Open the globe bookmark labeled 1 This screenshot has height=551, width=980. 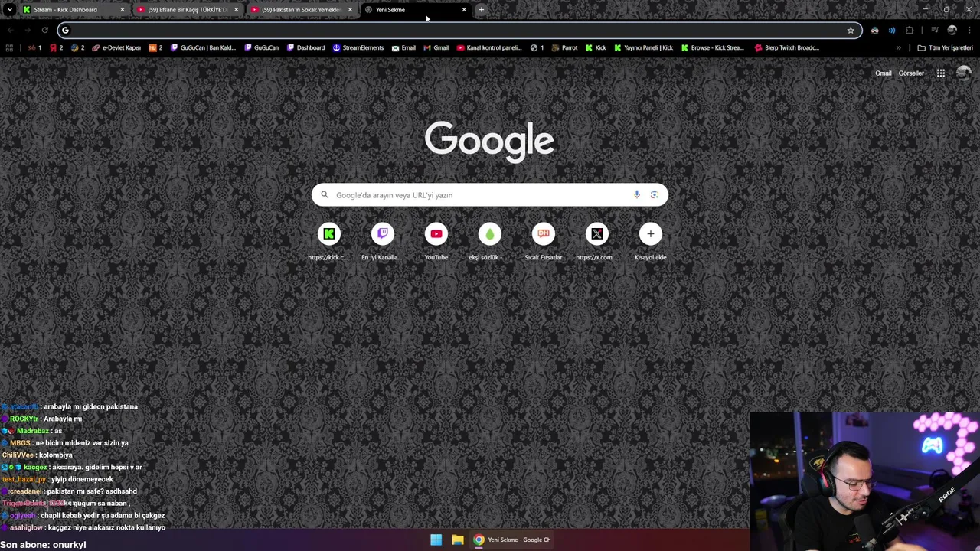(537, 47)
